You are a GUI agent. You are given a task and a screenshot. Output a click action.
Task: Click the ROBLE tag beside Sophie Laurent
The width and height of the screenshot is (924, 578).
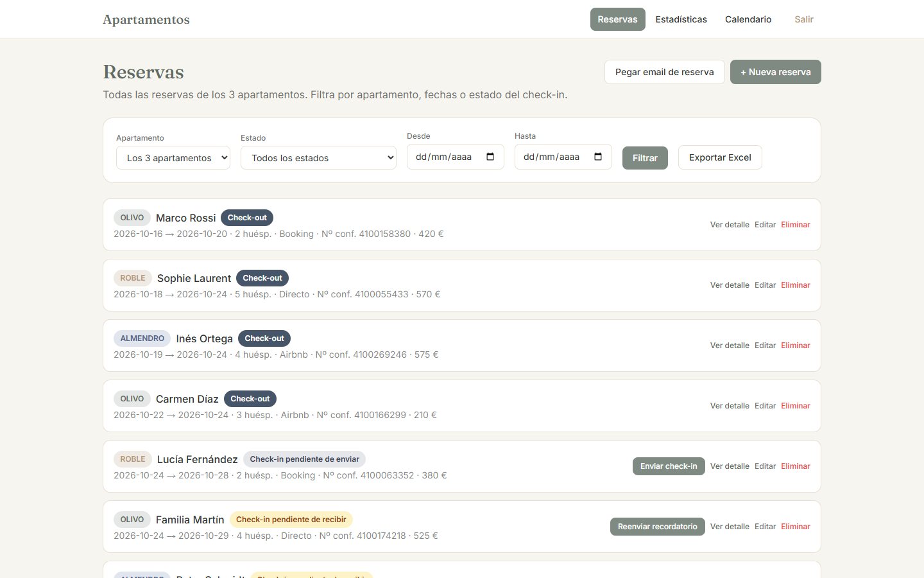click(133, 278)
